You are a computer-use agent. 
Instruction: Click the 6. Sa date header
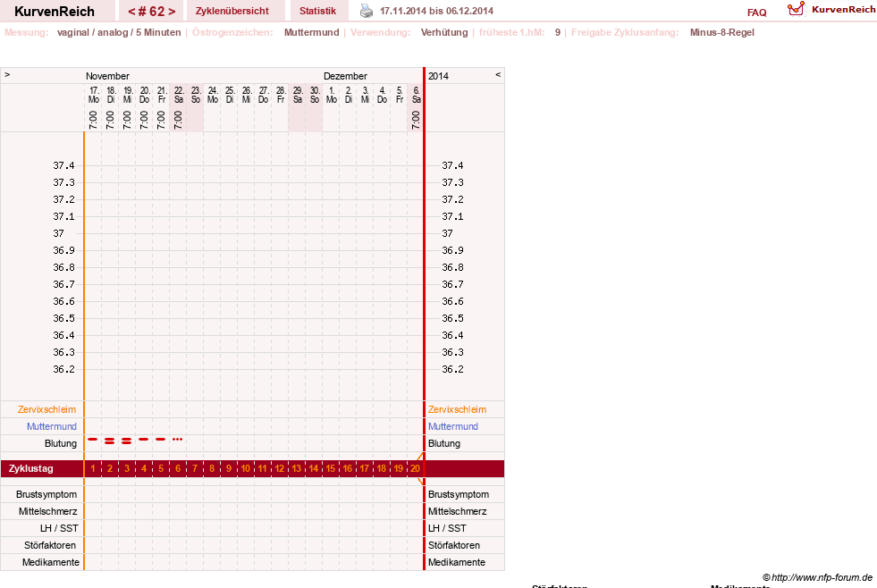(416, 95)
